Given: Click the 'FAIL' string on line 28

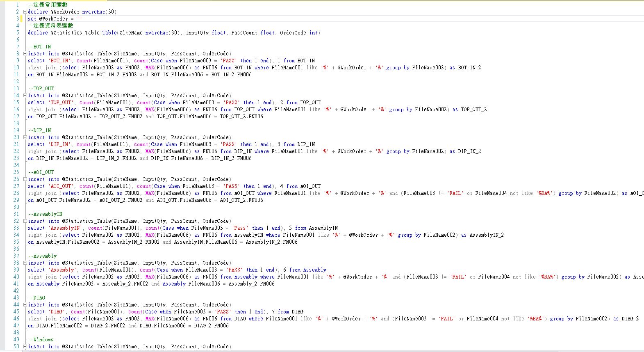Looking at the screenshot, I should pos(455,193).
